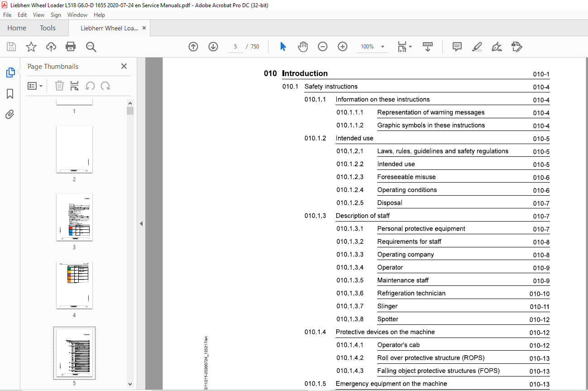Select page 2 thumbnail
This screenshot has width=588, height=391.
74,150
